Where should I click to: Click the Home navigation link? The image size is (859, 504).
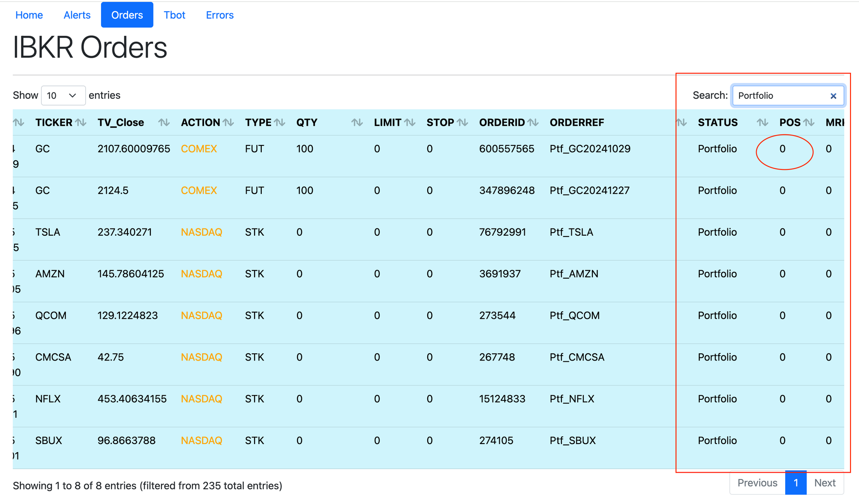[x=29, y=15]
